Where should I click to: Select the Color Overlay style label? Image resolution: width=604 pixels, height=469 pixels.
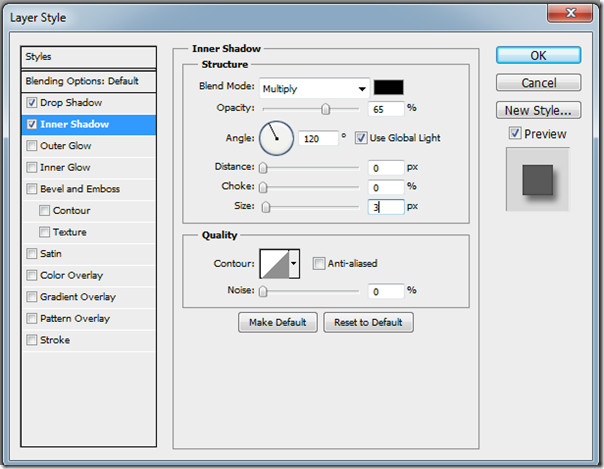click(72, 275)
